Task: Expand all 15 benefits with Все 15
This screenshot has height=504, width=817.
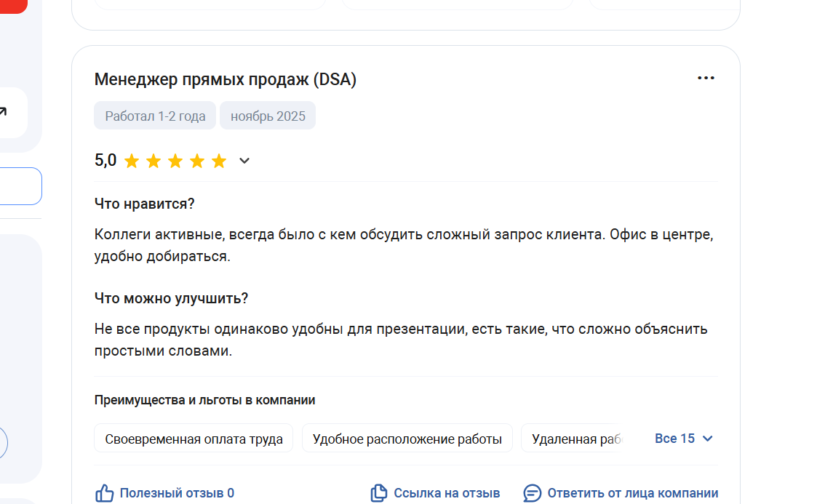Action: (674, 439)
